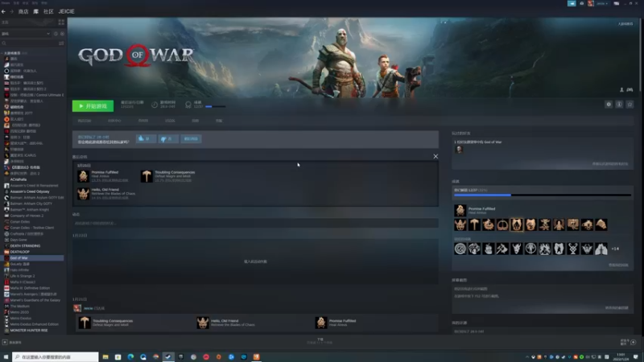Click Add a Game plus icon at bottom-left
The image size is (644, 362).
click(5, 343)
